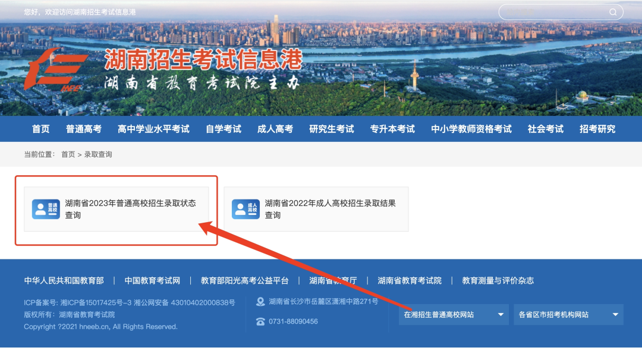This screenshot has width=642, height=364.
Task: Click the 首页 breadcrumb link
Action: click(x=67, y=154)
